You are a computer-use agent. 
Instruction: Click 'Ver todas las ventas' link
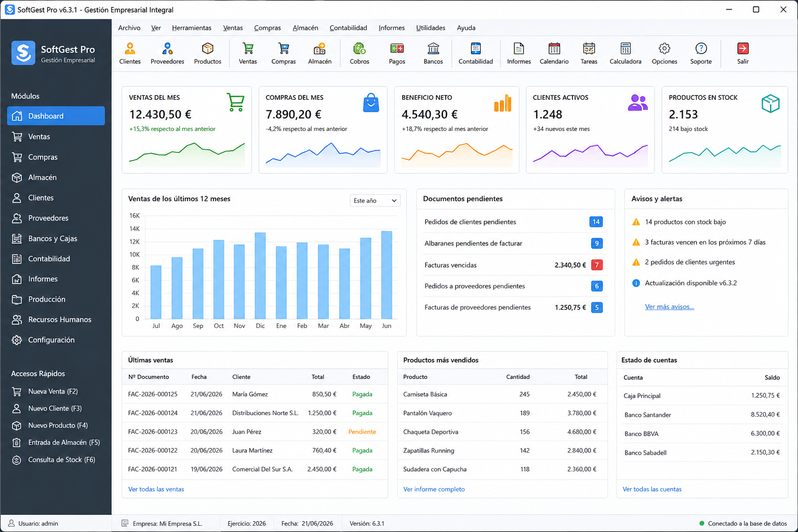pos(156,489)
